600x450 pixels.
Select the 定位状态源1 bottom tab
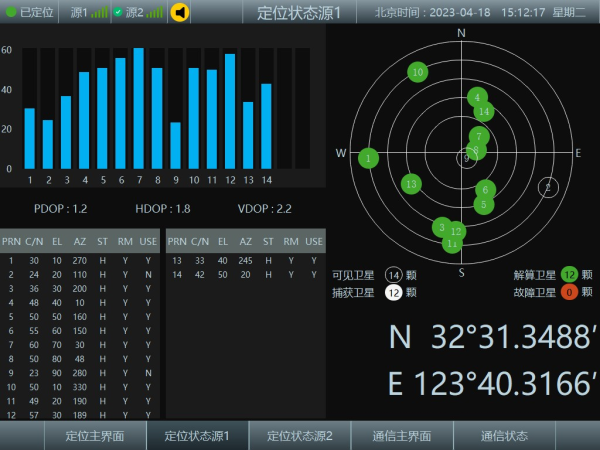pyautogui.click(x=197, y=435)
